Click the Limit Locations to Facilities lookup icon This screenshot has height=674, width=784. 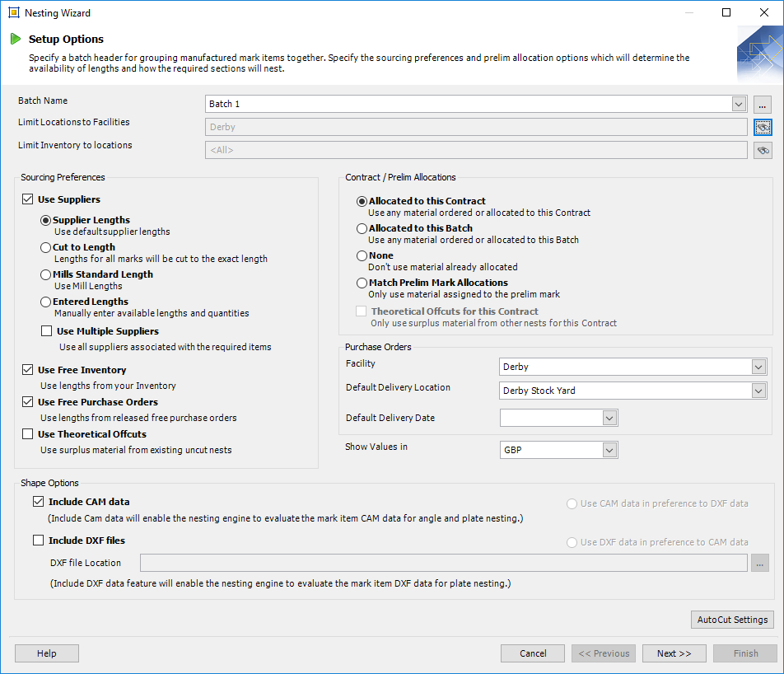[763, 127]
